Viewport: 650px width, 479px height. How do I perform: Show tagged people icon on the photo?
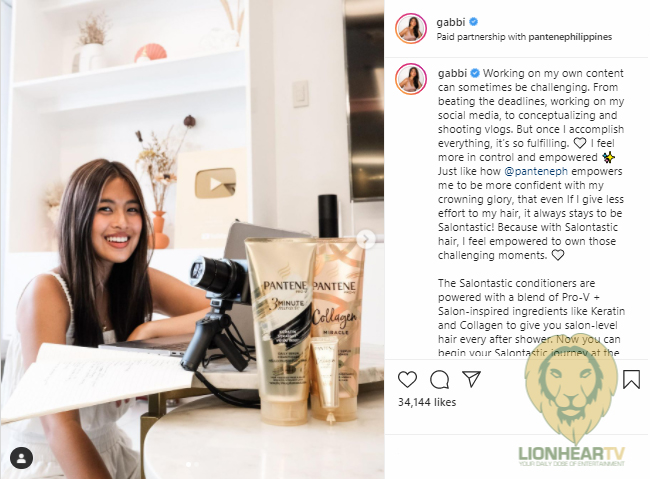22,459
